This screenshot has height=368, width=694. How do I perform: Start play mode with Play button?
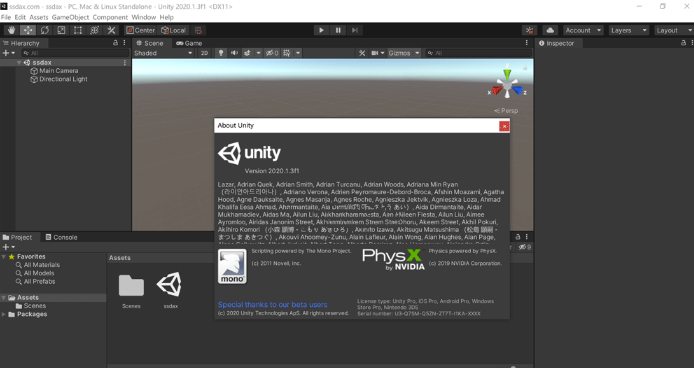321,30
